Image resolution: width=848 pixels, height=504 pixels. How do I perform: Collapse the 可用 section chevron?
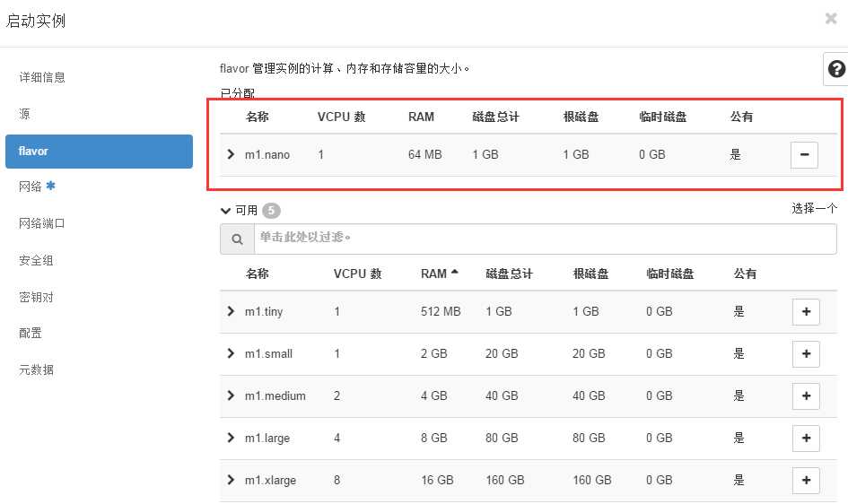pos(225,211)
